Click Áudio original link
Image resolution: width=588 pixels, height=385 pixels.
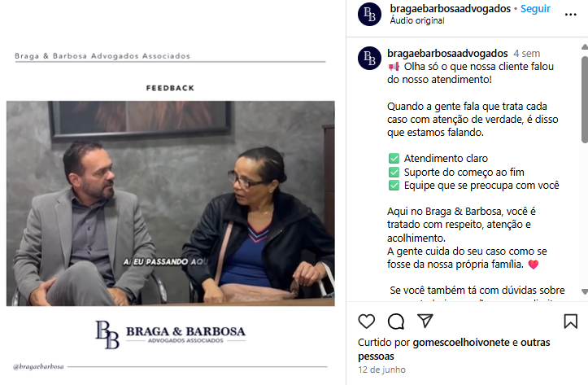coord(417,20)
